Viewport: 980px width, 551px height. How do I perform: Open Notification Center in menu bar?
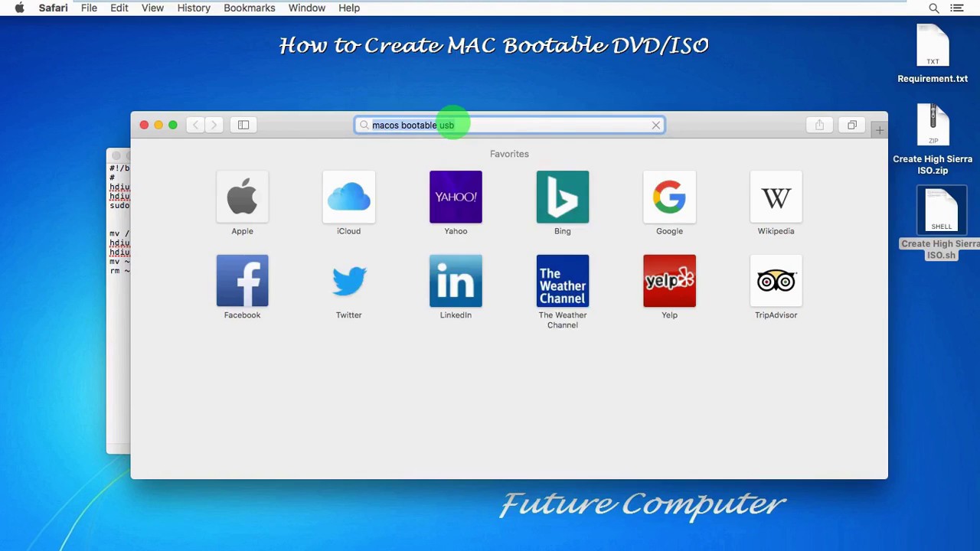[957, 8]
